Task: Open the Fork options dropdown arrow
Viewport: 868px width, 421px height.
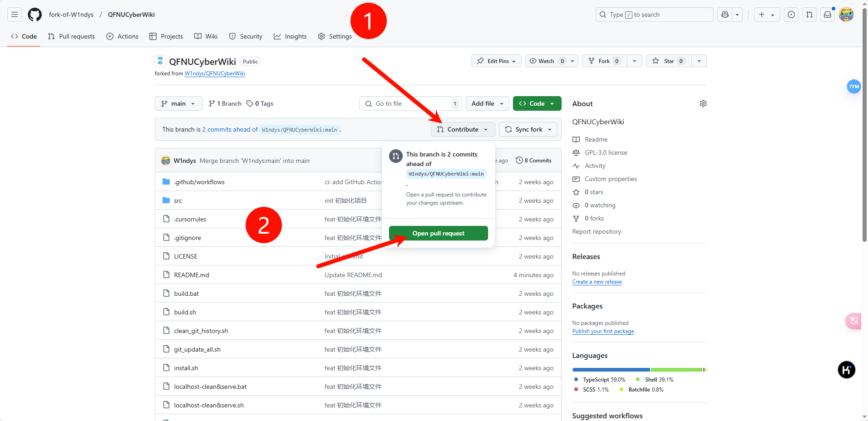Action: (635, 61)
